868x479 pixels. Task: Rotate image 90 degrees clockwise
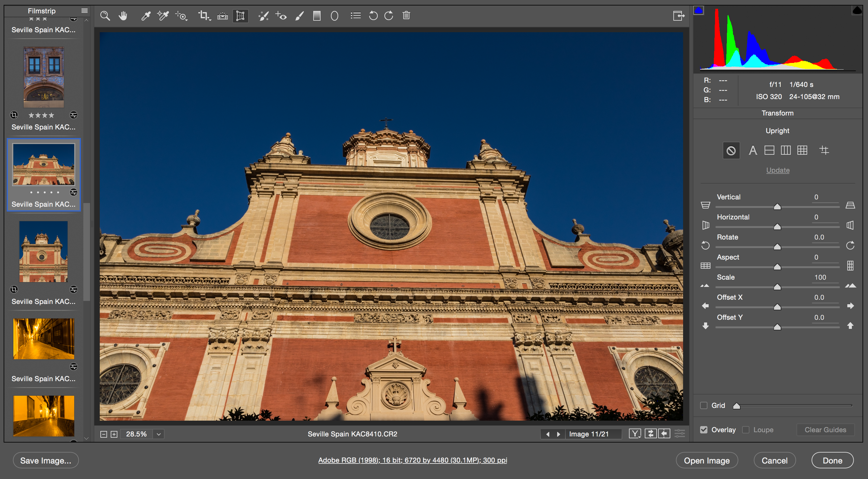point(388,16)
